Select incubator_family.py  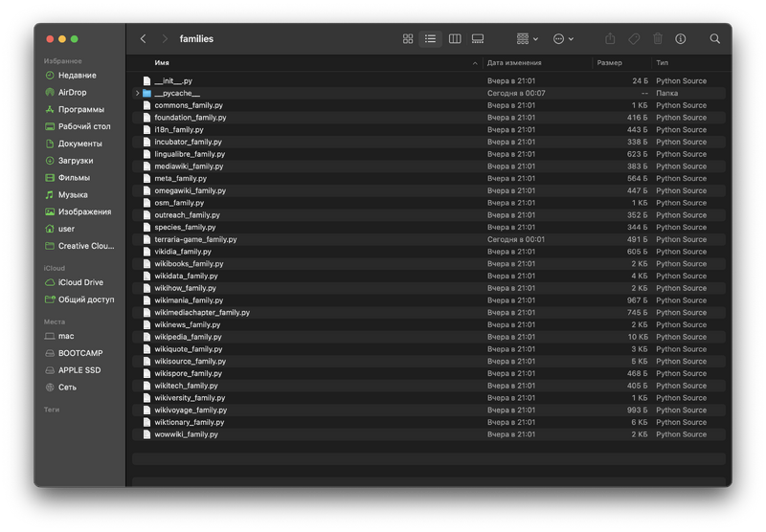click(x=429, y=142)
